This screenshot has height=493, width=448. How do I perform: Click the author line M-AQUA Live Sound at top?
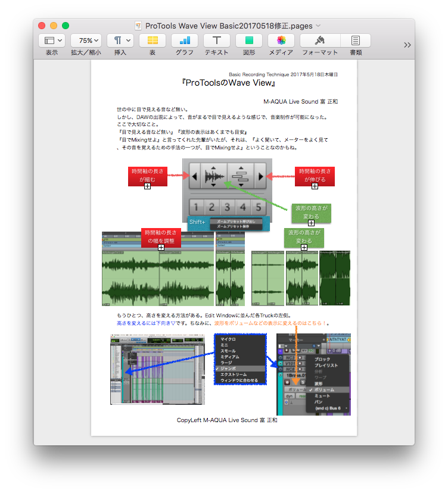coord(300,102)
